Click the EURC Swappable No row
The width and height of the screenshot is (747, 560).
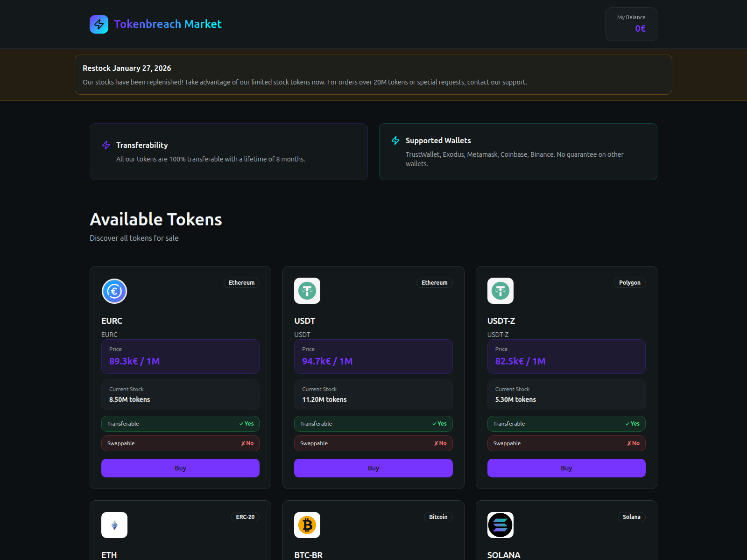(180, 443)
